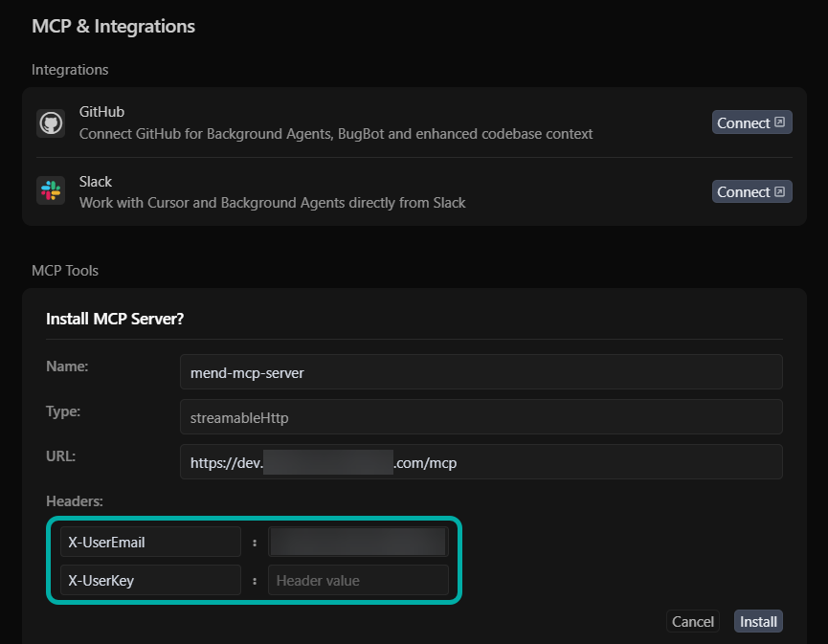Image resolution: width=828 pixels, height=644 pixels.
Task: Click external-link icon on GitHub Connect button
Action: pos(780,122)
